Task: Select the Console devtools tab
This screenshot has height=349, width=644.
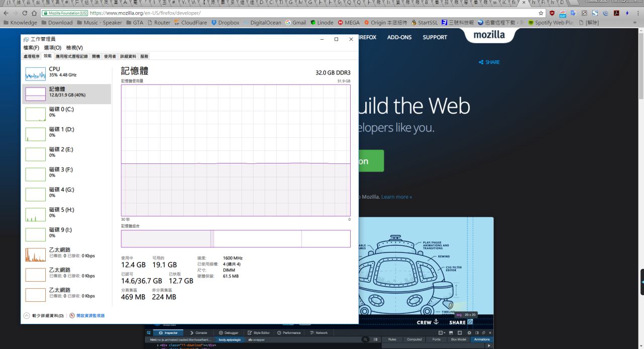Action: [x=198, y=332]
